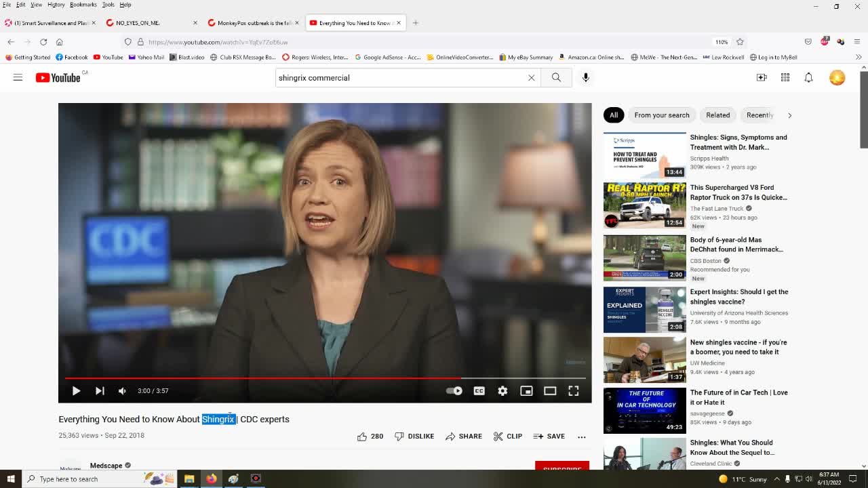Screen dimensions: 868x488
Task: Go to the browser home page
Action: [59, 42]
